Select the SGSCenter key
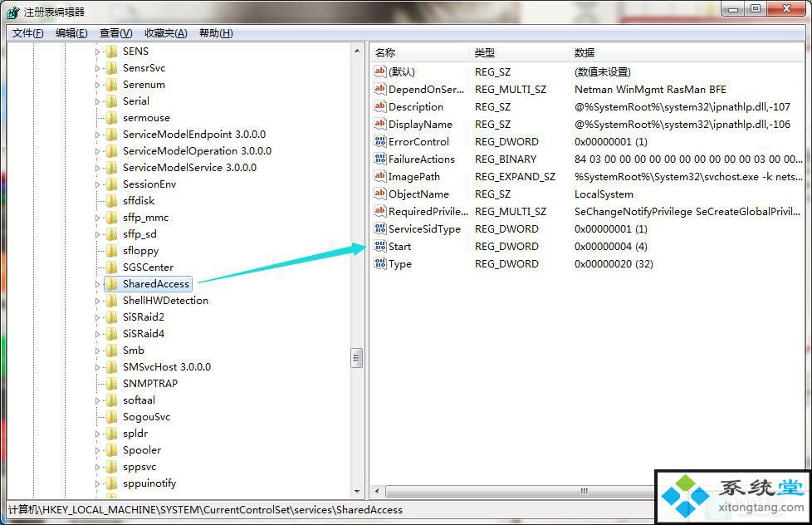Screen dimensions: 812x525 click(148, 267)
